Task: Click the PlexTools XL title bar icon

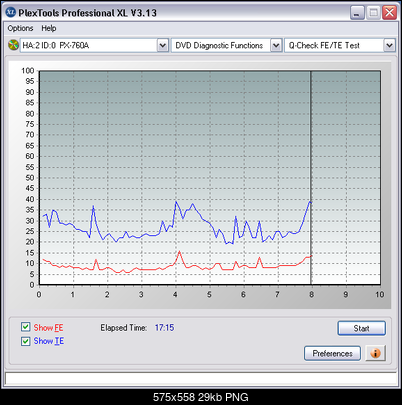Action: pos(11,12)
